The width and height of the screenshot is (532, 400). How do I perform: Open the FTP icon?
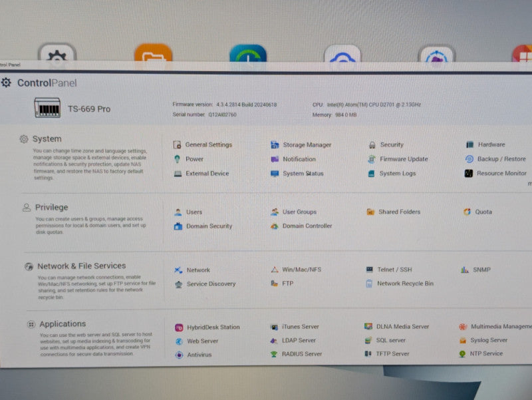[x=274, y=283]
